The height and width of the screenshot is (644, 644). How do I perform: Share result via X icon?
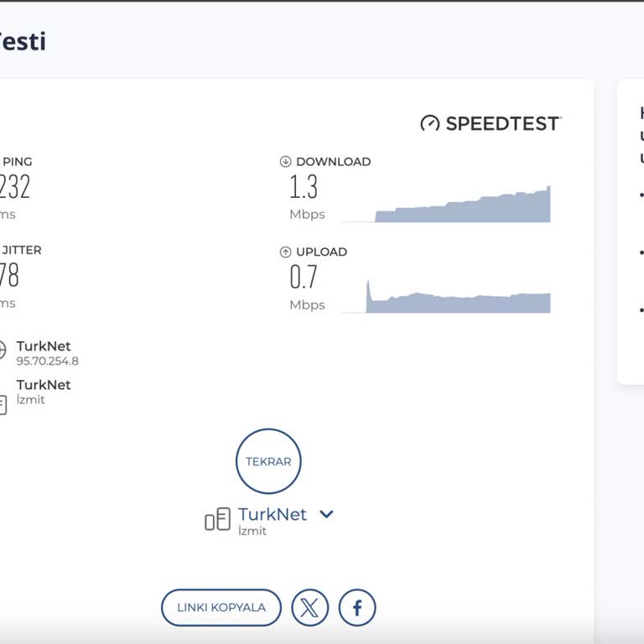coord(309,607)
